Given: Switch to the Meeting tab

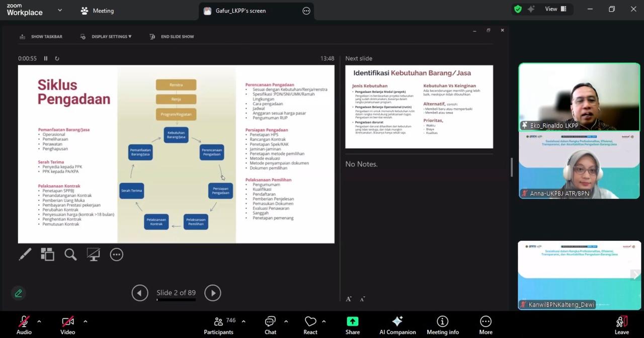Looking at the screenshot, I should [98, 11].
